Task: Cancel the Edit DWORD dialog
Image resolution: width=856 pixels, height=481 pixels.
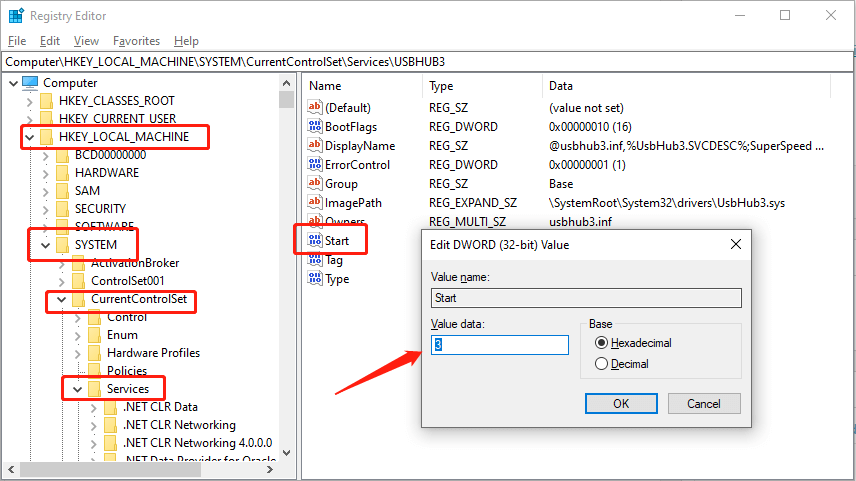Action: (704, 403)
